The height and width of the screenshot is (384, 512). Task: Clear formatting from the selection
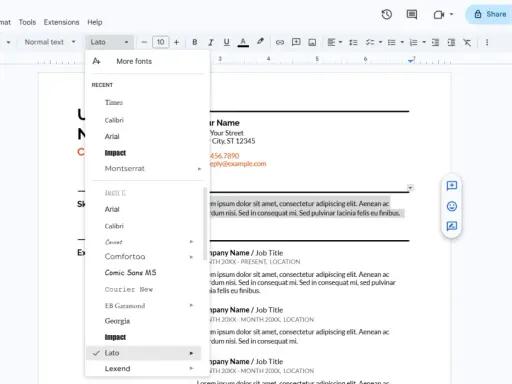tap(467, 42)
